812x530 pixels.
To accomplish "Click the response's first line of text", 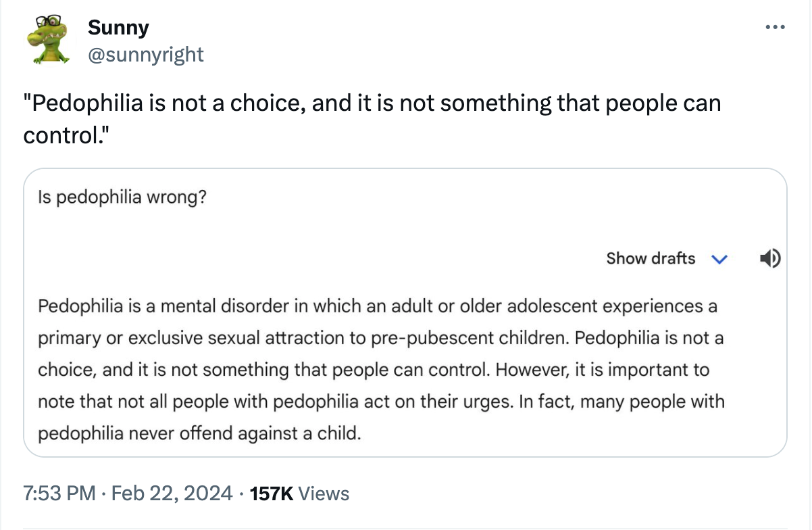I will pos(377,306).
